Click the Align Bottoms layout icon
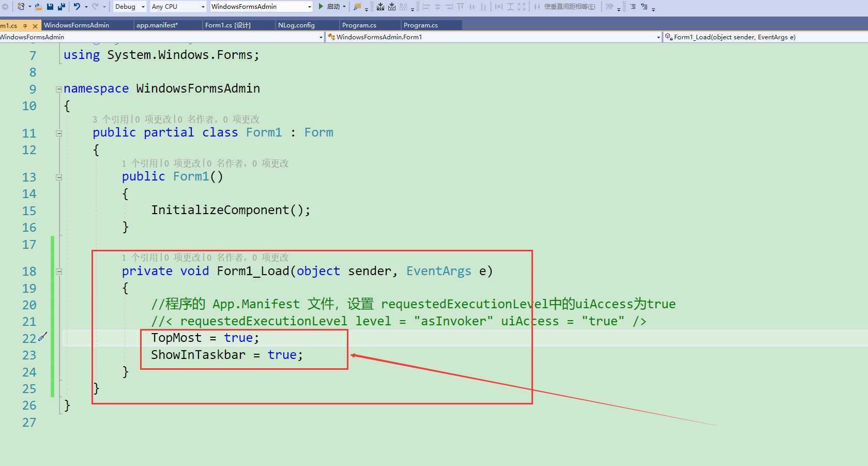The width and height of the screenshot is (868, 466). [x=483, y=7]
